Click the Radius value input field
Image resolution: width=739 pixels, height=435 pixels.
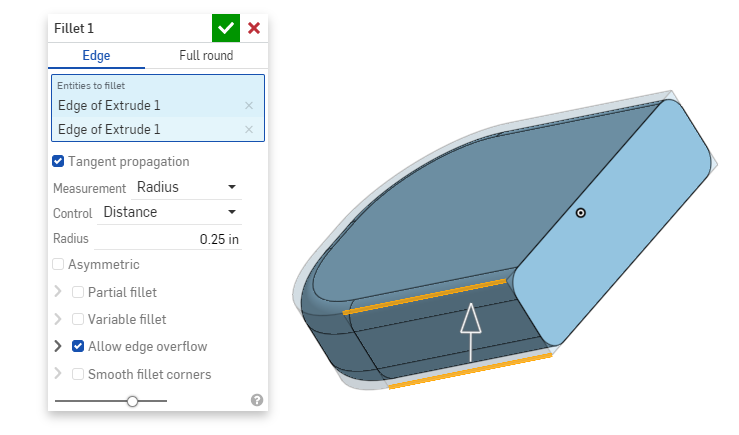coord(170,239)
